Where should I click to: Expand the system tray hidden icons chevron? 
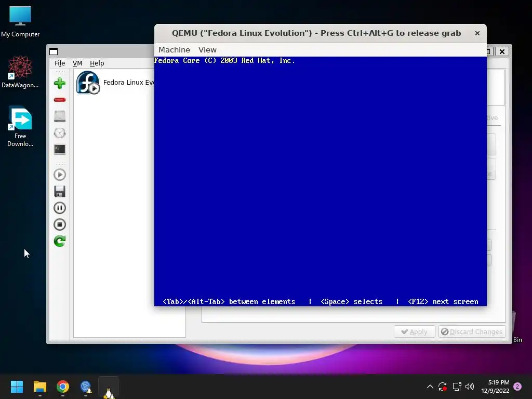point(430,387)
